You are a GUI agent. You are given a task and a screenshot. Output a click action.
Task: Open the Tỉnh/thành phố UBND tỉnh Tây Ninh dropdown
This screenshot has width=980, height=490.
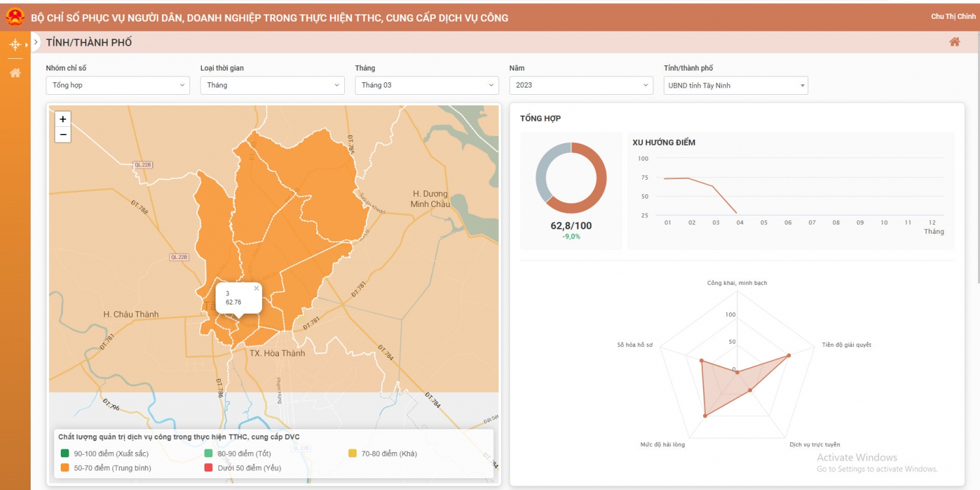(736, 86)
